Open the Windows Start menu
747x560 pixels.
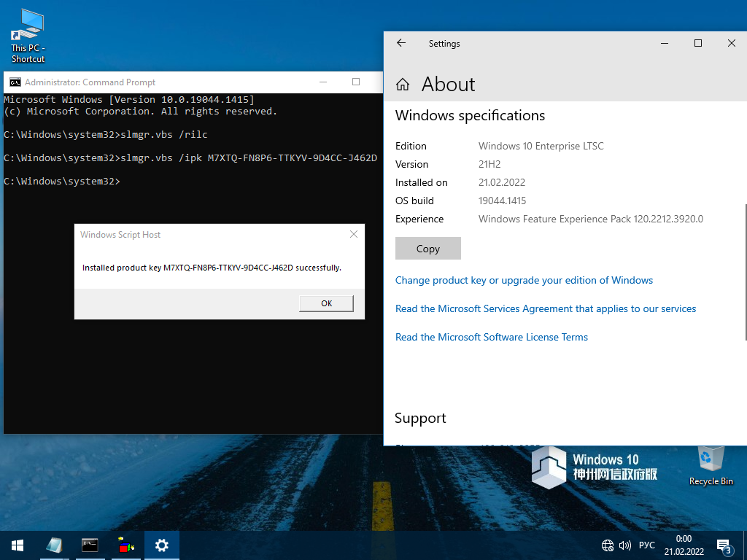tap(18, 545)
